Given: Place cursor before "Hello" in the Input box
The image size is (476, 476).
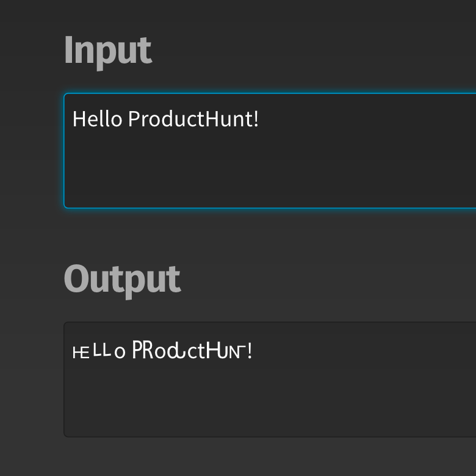Looking at the screenshot, I should [73, 118].
